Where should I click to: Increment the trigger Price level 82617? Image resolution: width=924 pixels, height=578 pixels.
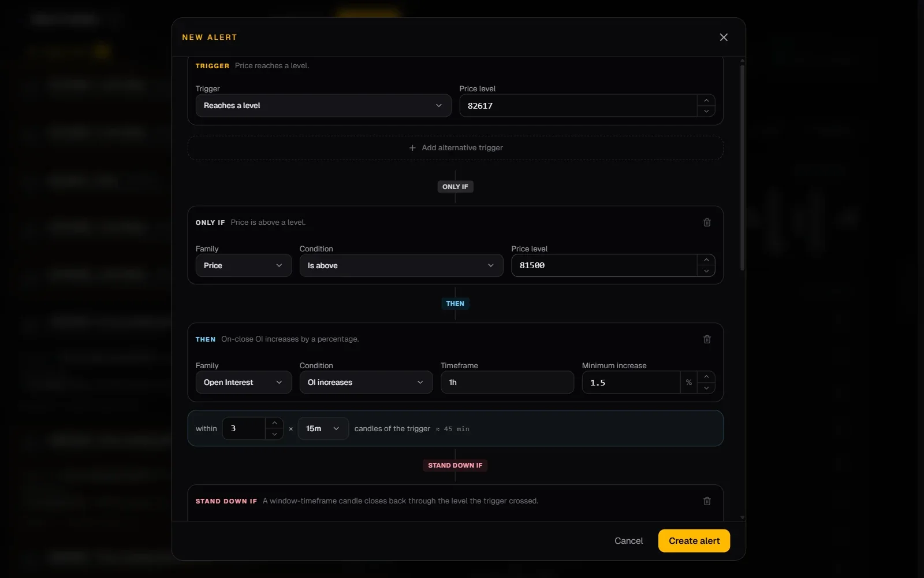pyautogui.click(x=706, y=100)
